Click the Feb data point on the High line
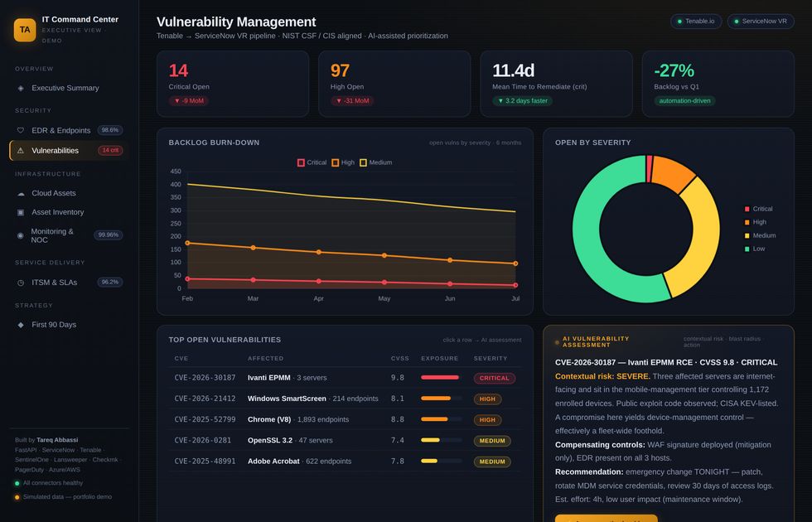The image size is (812, 522). [x=187, y=243]
